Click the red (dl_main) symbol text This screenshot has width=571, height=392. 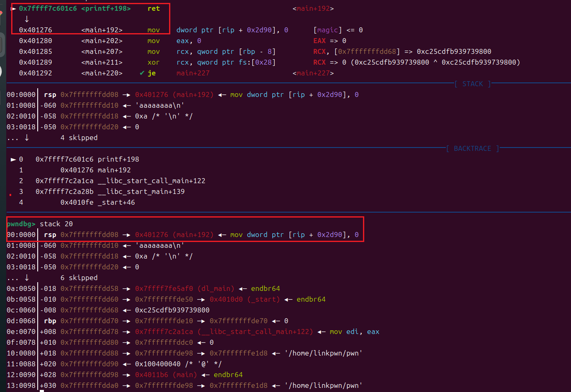(216, 288)
